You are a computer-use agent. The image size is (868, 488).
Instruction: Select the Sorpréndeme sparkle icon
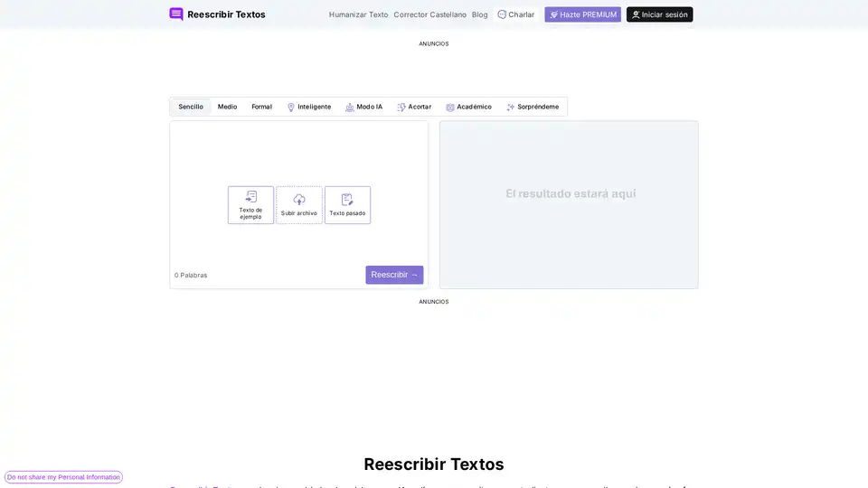pyautogui.click(x=511, y=108)
